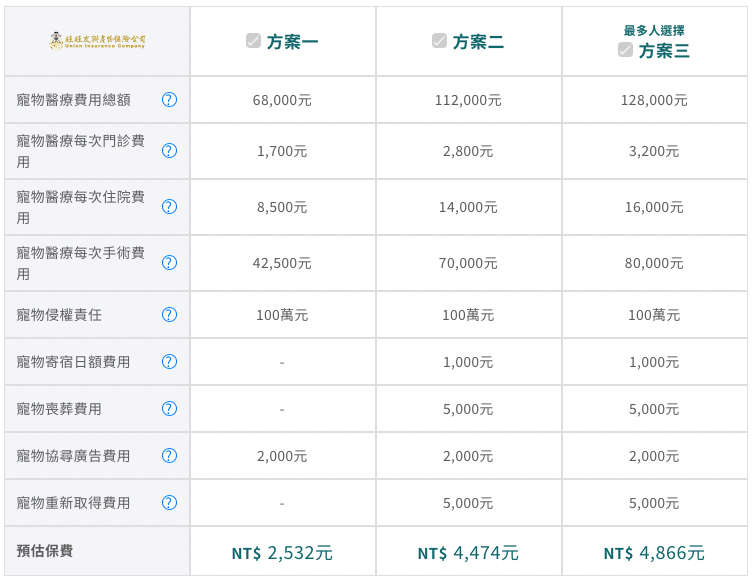Click the 最多人選擇 label
The height and width of the screenshot is (582, 753).
654,30
